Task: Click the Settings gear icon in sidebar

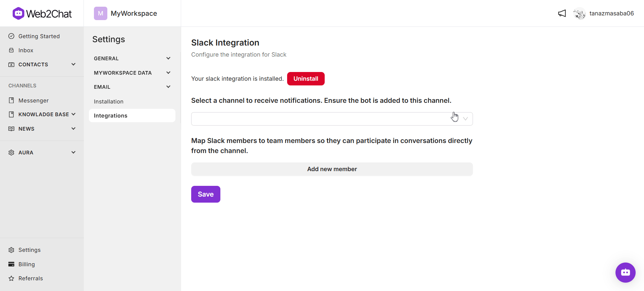Action: pos(11,250)
